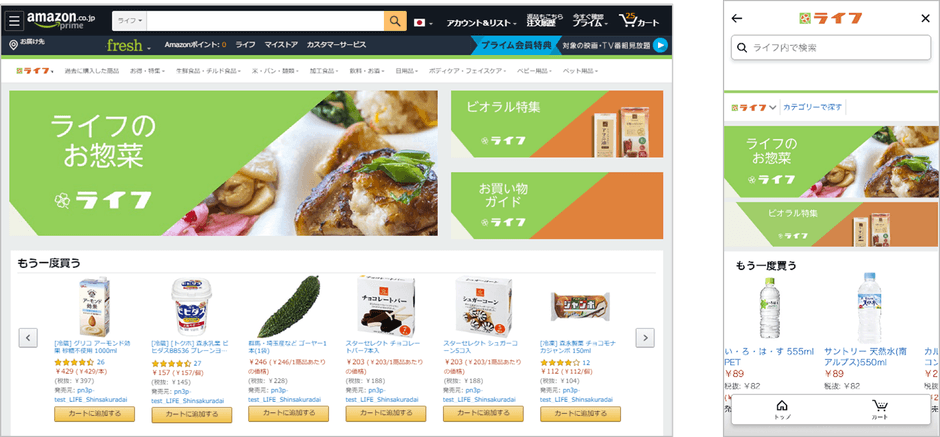Click the orange search magnifier button
Viewport: 940px width, 437px height.
[394, 21]
